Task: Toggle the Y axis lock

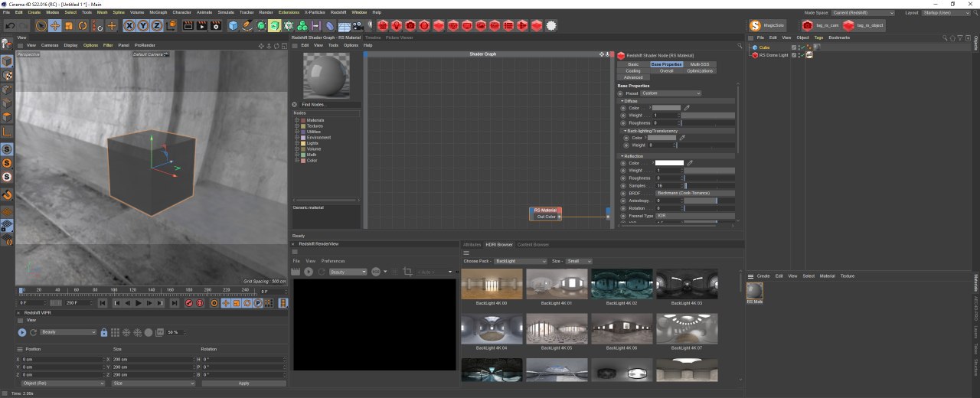Action: (143, 25)
